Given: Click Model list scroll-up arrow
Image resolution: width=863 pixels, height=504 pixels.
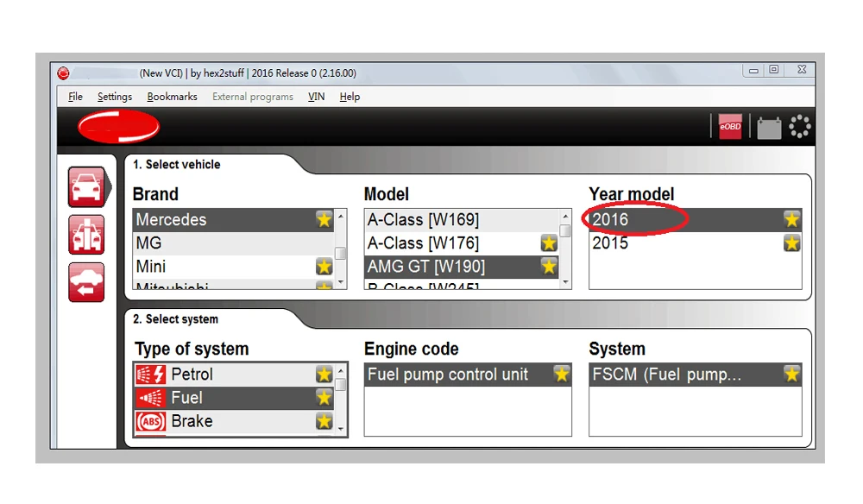Looking at the screenshot, I should click(x=565, y=217).
